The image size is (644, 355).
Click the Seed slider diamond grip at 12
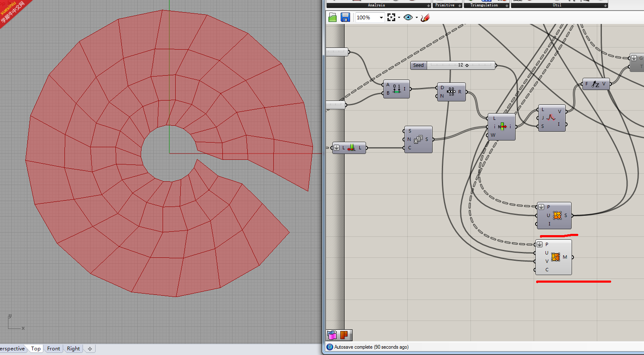[467, 65]
